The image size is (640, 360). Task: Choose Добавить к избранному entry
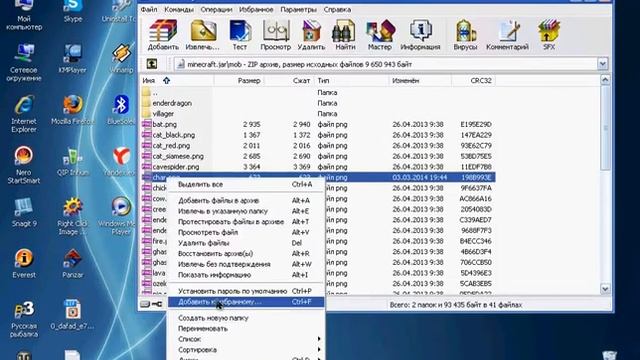click(x=246, y=302)
